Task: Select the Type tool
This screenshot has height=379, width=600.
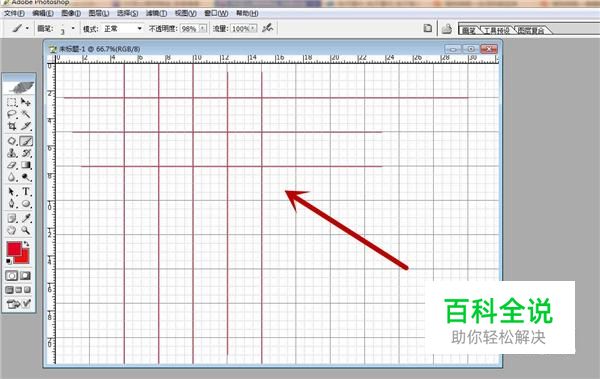Action: 26,191
